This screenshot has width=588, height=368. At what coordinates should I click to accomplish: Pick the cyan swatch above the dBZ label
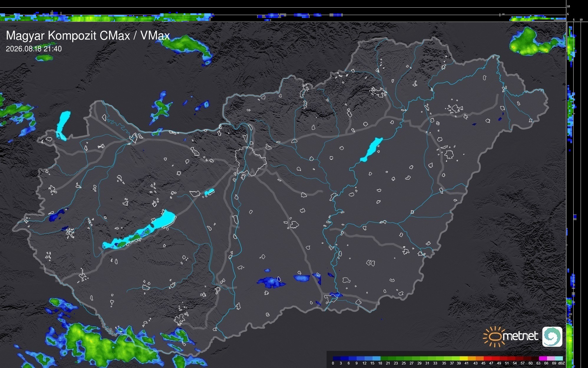[x=559, y=358]
